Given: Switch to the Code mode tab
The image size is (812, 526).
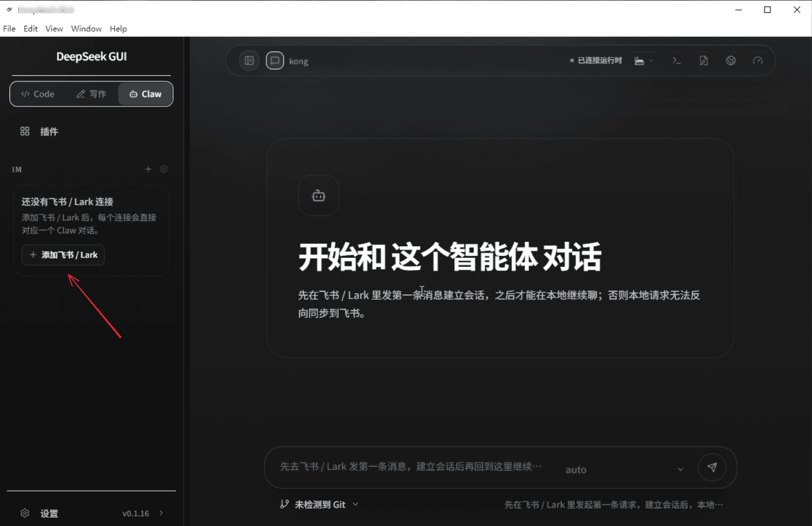Looking at the screenshot, I should [38, 94].
